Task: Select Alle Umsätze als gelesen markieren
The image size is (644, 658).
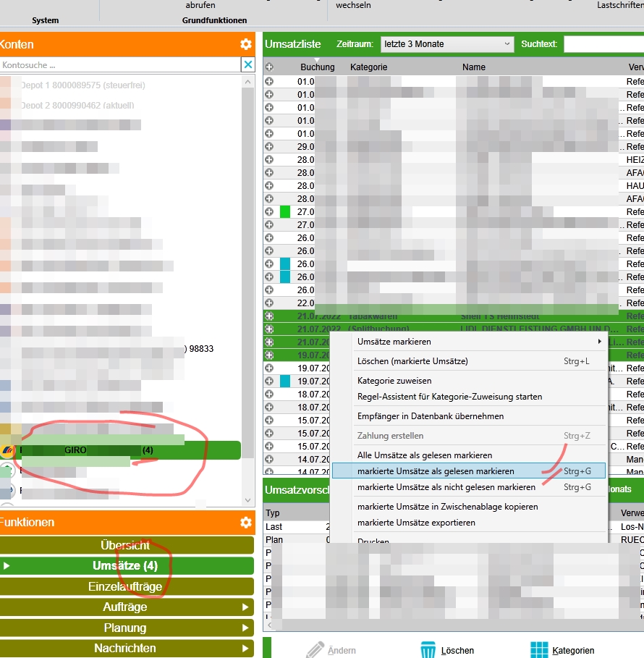Action: (x=469, y=455)
